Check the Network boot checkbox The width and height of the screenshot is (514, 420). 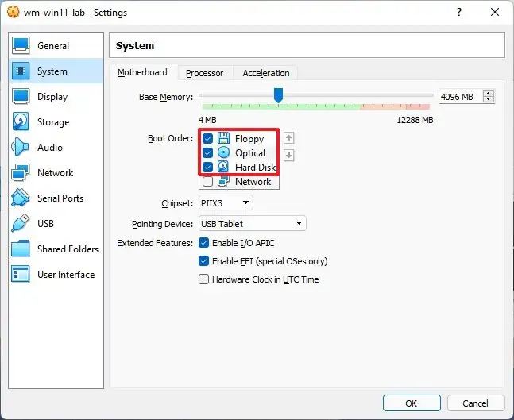click(x=207, y=181)
